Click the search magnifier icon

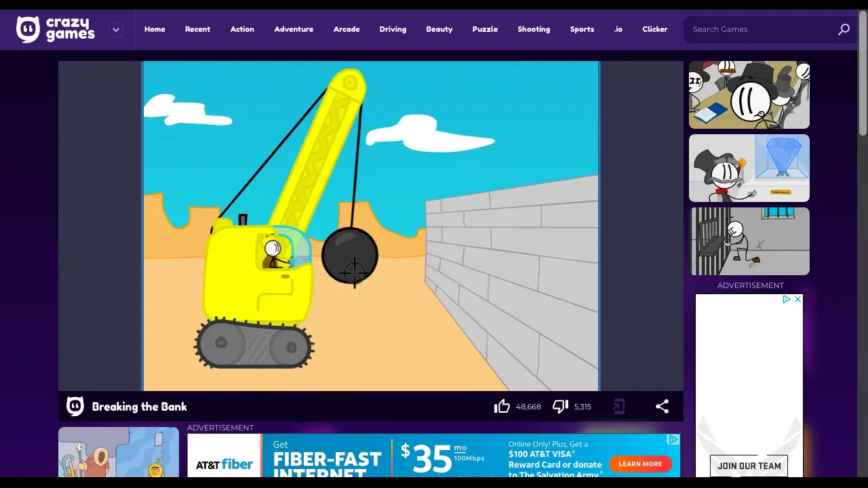844,29
